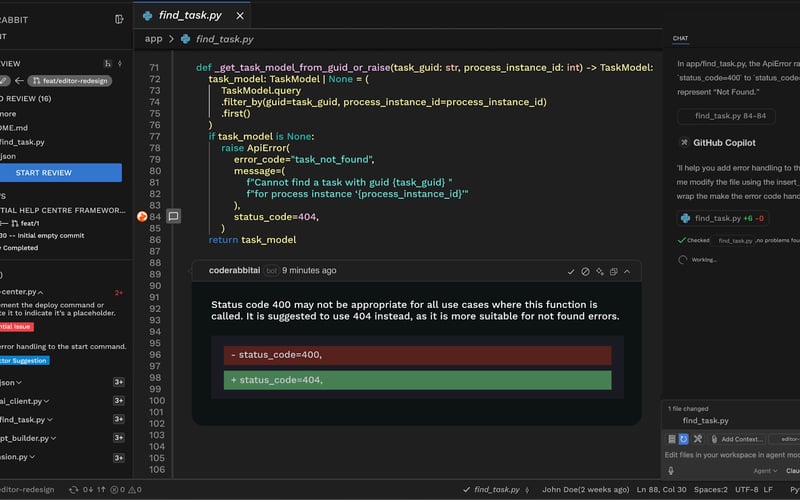This screenshot has width=800, height=500.
Task: Open the json file in review list
Action: pos(8,156)
